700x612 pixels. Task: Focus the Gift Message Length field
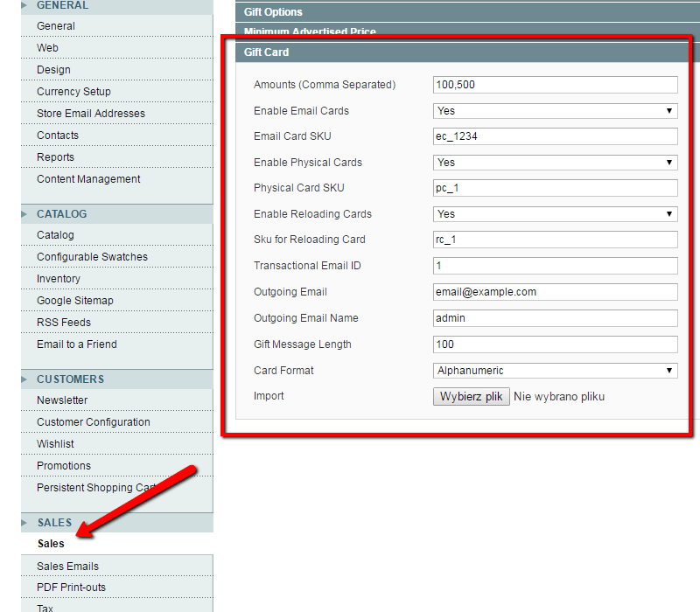[x=555, y=344]
